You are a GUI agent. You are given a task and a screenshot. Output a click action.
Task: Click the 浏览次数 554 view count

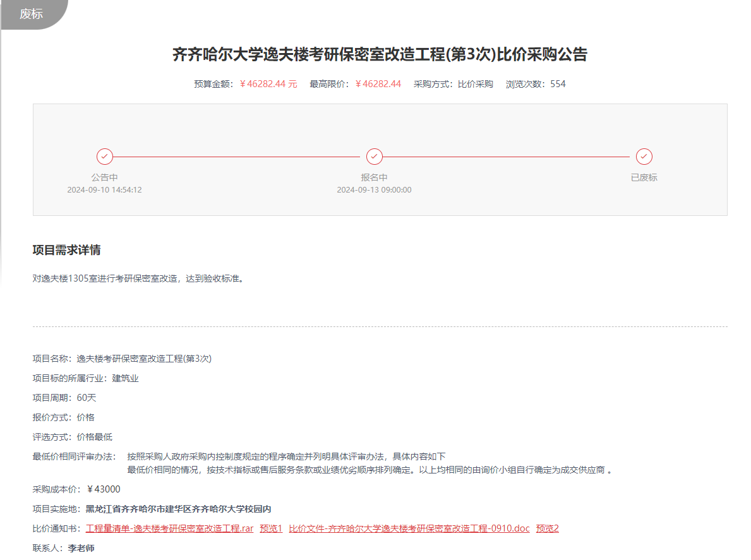pyautogui.click(x=558, y=84)
